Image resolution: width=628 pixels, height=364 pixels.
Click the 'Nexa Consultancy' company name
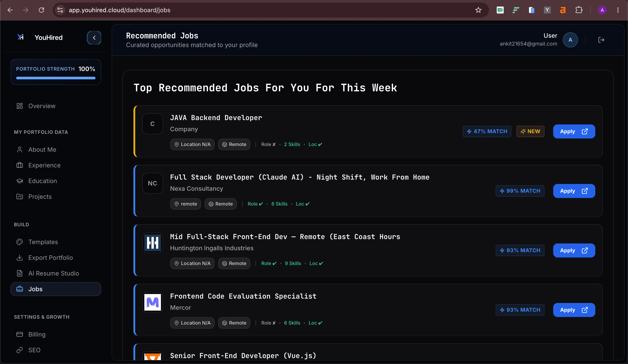[x=197, y=189]
